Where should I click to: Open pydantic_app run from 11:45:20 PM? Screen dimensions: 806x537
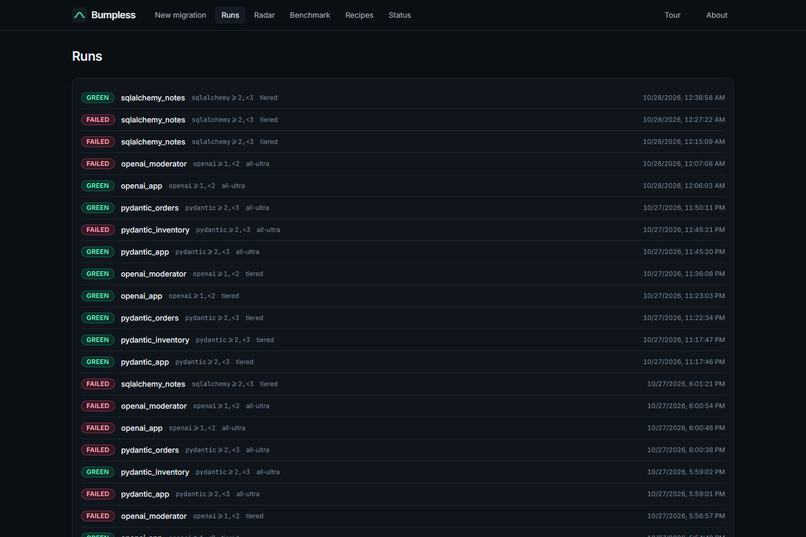tap(403, 252)
